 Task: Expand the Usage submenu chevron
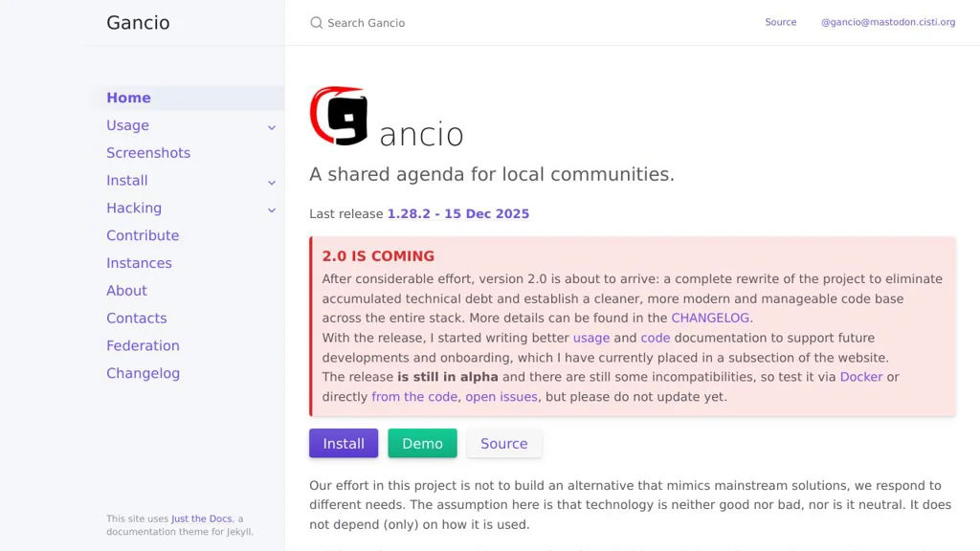pos(271,127)
